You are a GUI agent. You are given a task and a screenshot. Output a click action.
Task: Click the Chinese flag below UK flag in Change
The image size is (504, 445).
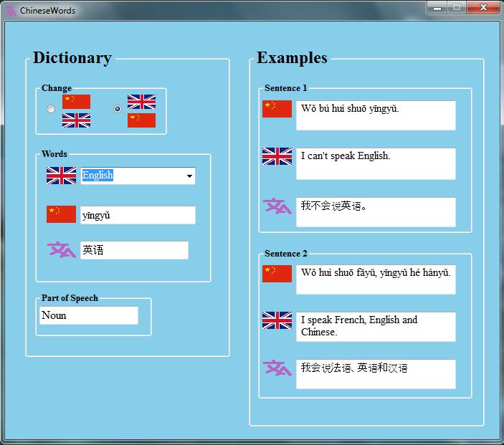(x=141, y=120)
